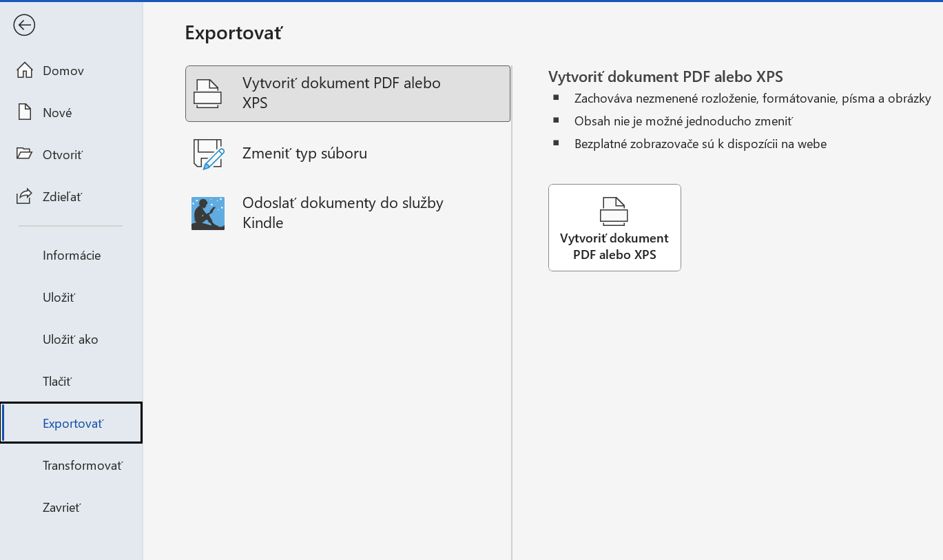Choose Zavrieť to close the document
Viewport: 943px width, 560px height.
tap(61, 508)
